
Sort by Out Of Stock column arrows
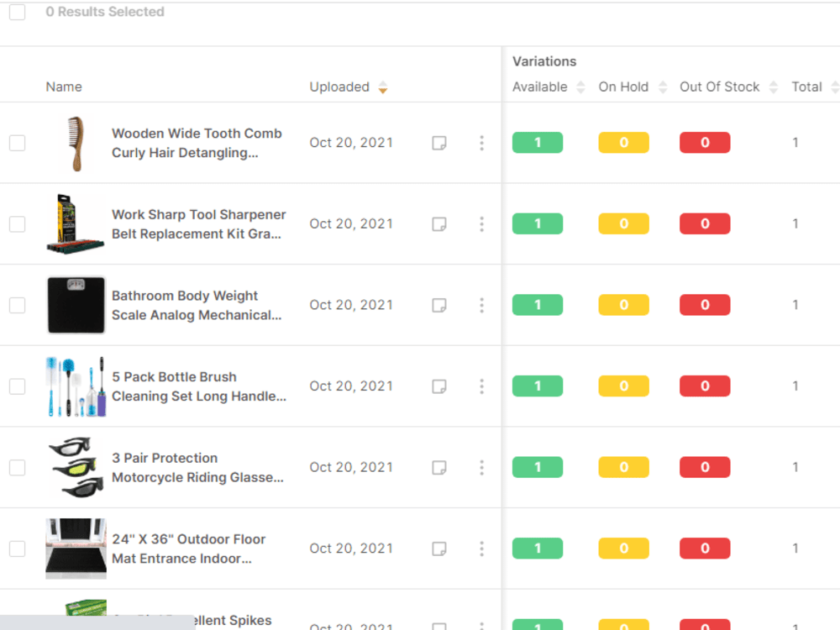(773, 87)
